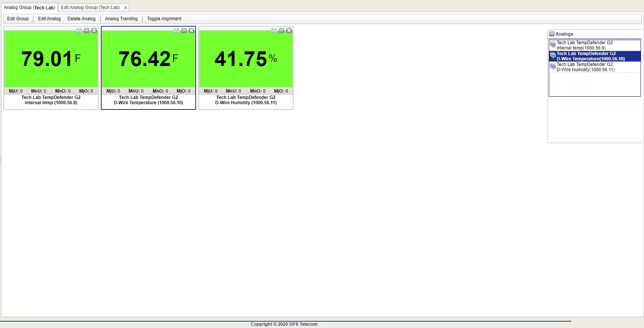
Task: Collapse the Analogs panel
Action: point(552,34)
